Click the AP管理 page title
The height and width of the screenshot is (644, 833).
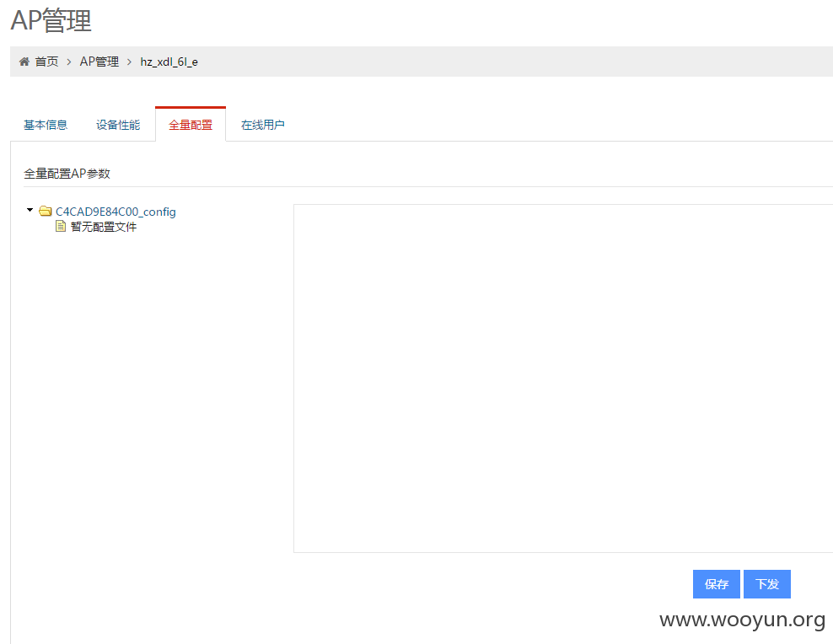51,20
